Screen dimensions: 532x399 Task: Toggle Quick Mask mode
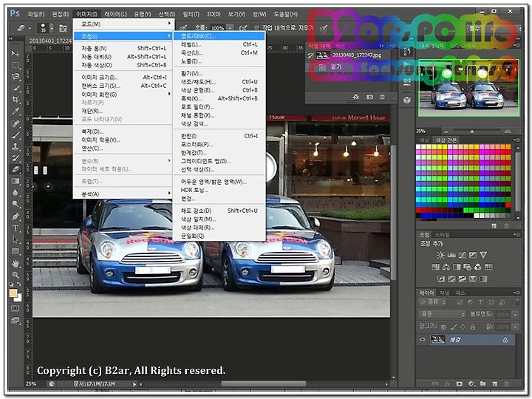point(16,308)
